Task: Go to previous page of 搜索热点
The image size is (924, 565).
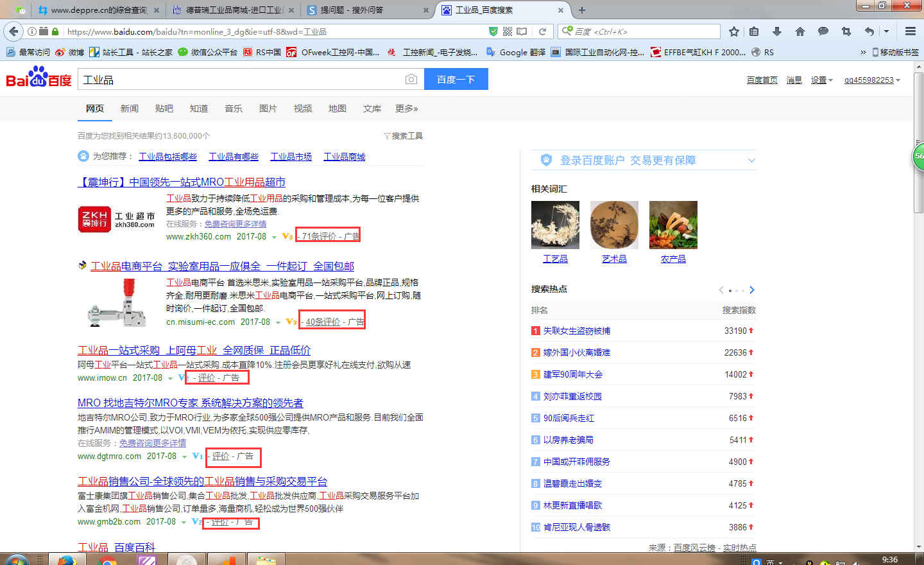Action: pyautogui.click(x=721, y=290)
